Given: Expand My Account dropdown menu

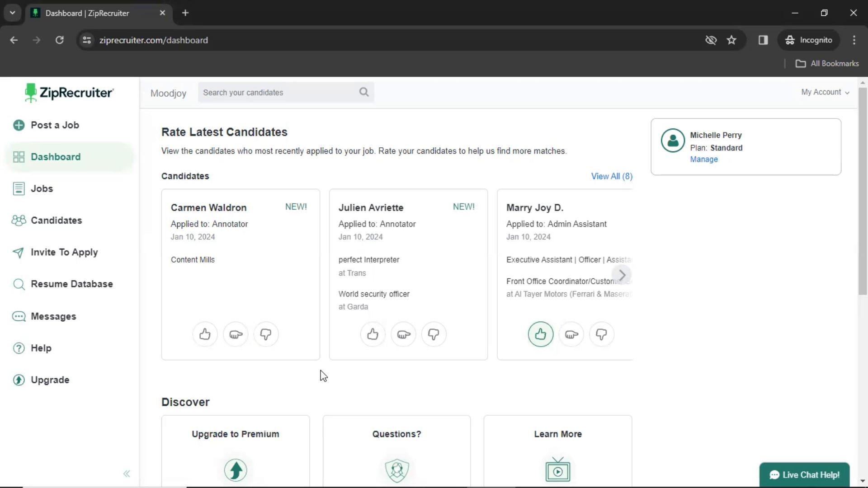Looking at the screenshot, I should tap(825, 92).
